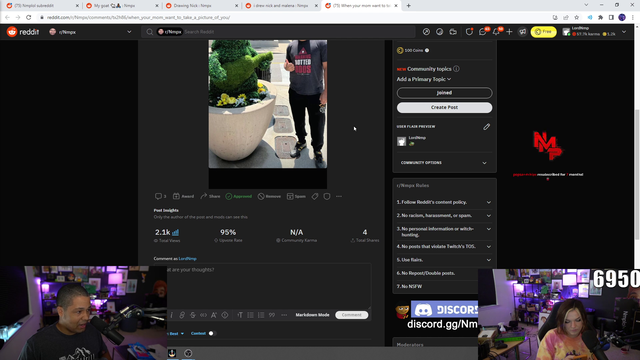Screen dimensions: 640x360
Task: Apply inline code in comment editor
Action: point(203,315)
